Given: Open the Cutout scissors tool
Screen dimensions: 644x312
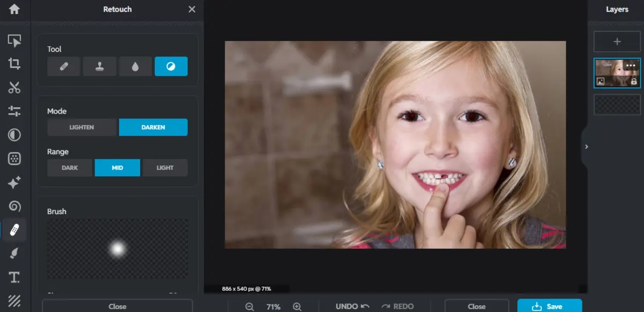Looking at the screenshot, I should click(x=14, y=87).
